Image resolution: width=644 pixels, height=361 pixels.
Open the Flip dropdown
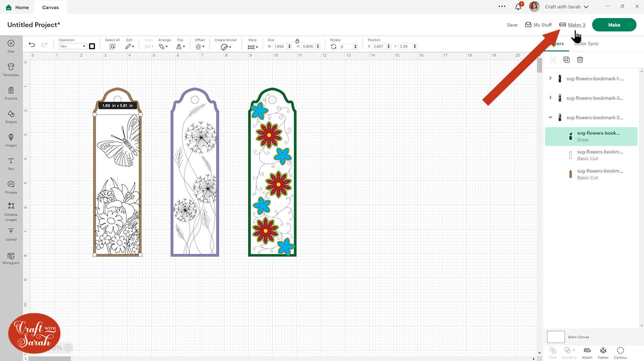(x=181, y=46)
